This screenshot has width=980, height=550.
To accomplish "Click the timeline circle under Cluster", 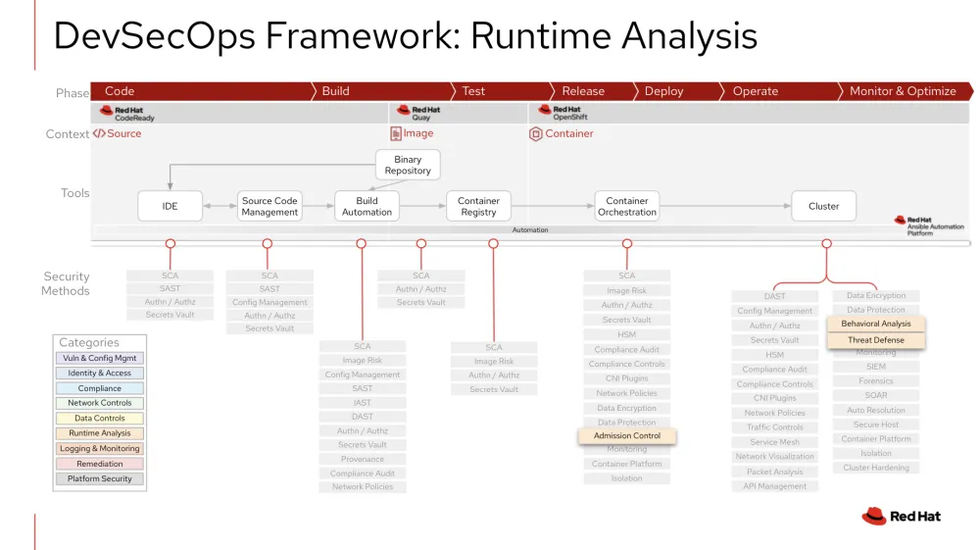I will (826, 243).
